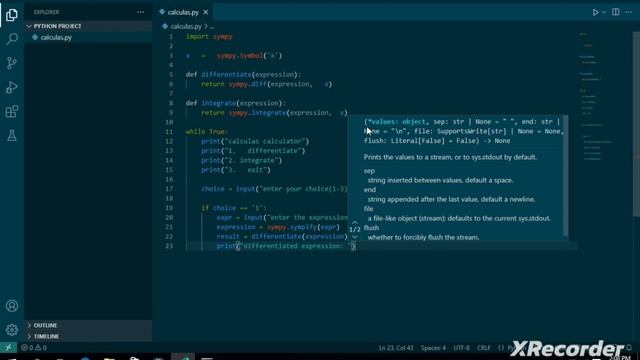Change indentation via Spaces: 4
Viewport: 640px width, 360px height.
433,348
